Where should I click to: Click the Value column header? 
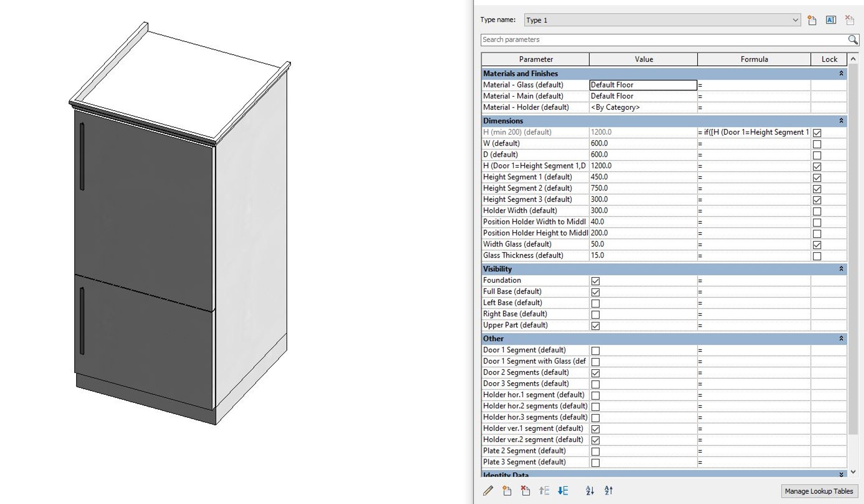[x=644, y=59]
